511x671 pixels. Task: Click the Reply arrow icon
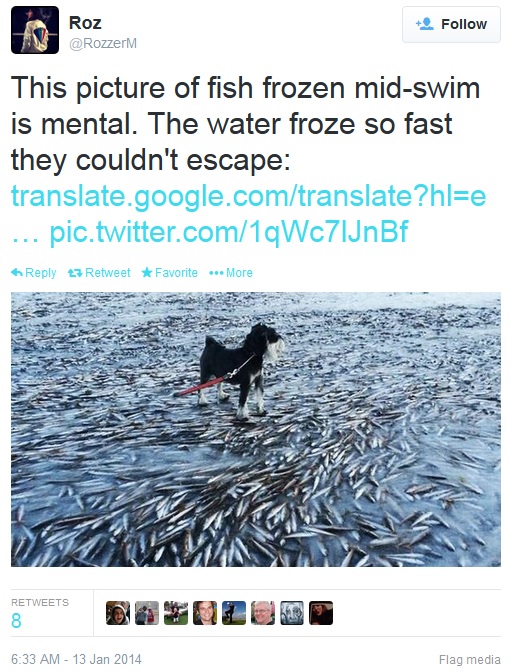click(17, 272)
